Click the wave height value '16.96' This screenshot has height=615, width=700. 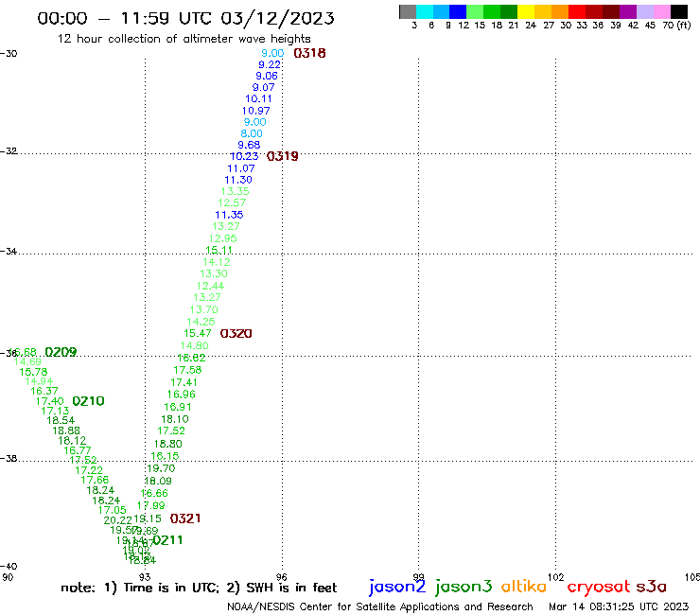[x=182, y=394]
